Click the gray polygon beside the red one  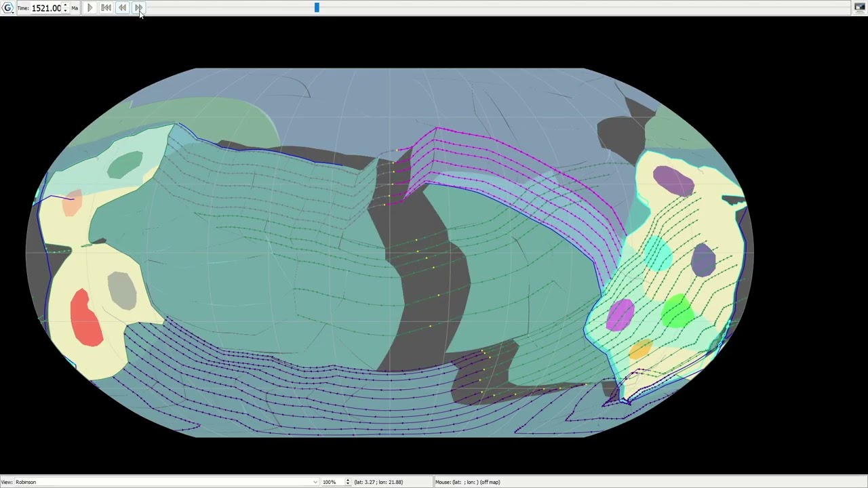pos(122,290)
